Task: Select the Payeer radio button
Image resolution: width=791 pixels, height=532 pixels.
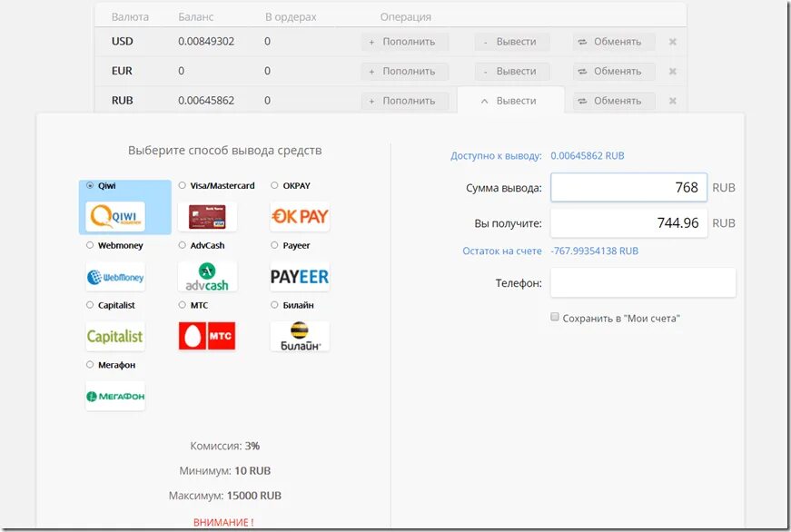Action: click(x=274, y=245)
